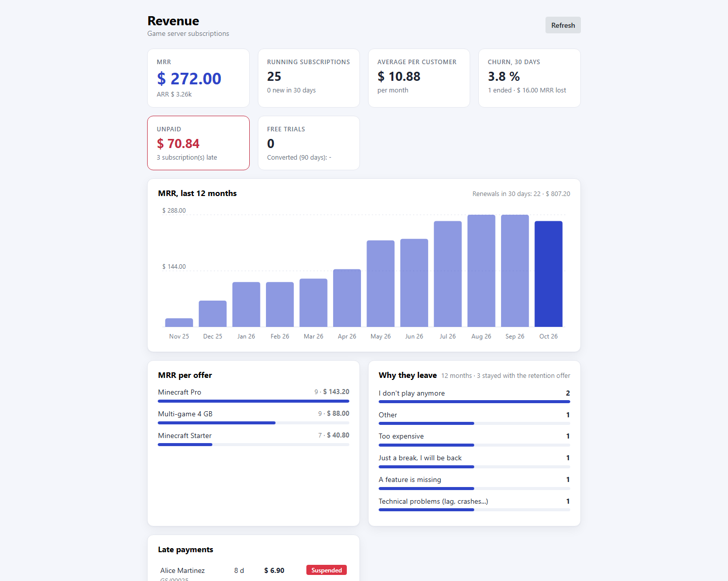
Task: Click 'Just a break, I will be back' label
Action: (x=420, y=458)
